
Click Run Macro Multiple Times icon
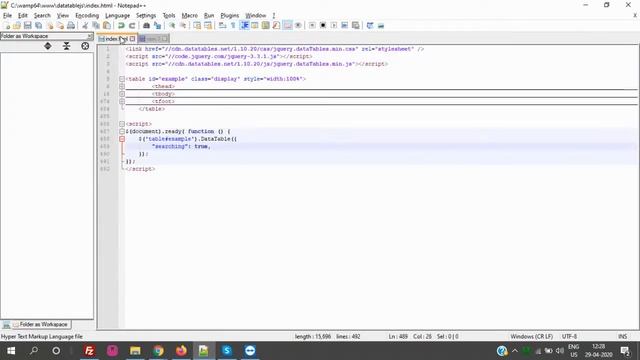click(x=344, y=25)
